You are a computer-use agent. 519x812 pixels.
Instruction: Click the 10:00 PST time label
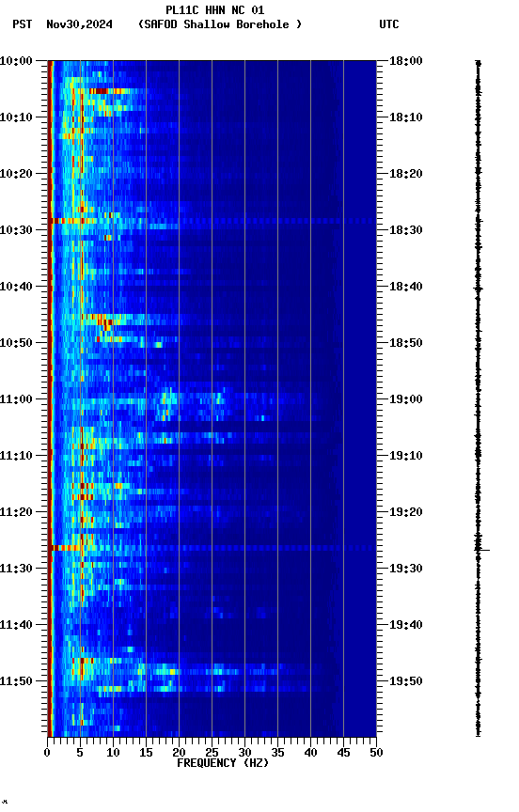(16, 61)
